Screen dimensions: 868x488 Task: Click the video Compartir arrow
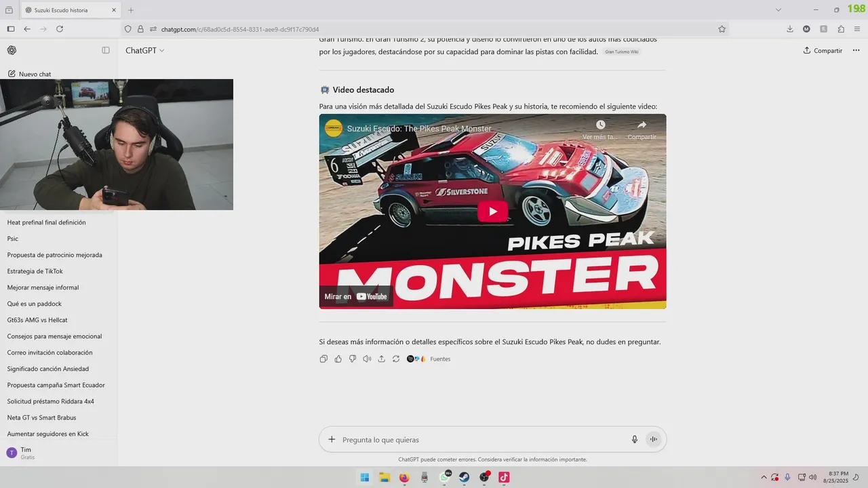coord(642,130)
